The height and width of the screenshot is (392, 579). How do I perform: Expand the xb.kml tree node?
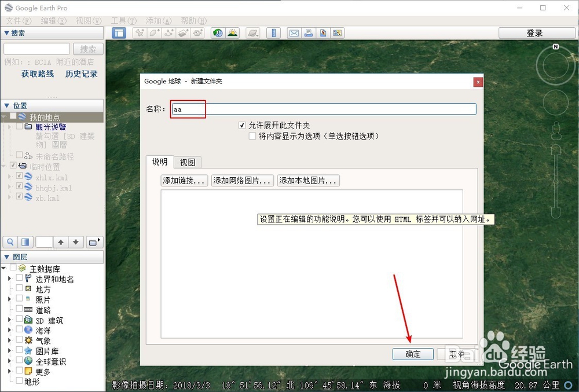coord(10,197)
